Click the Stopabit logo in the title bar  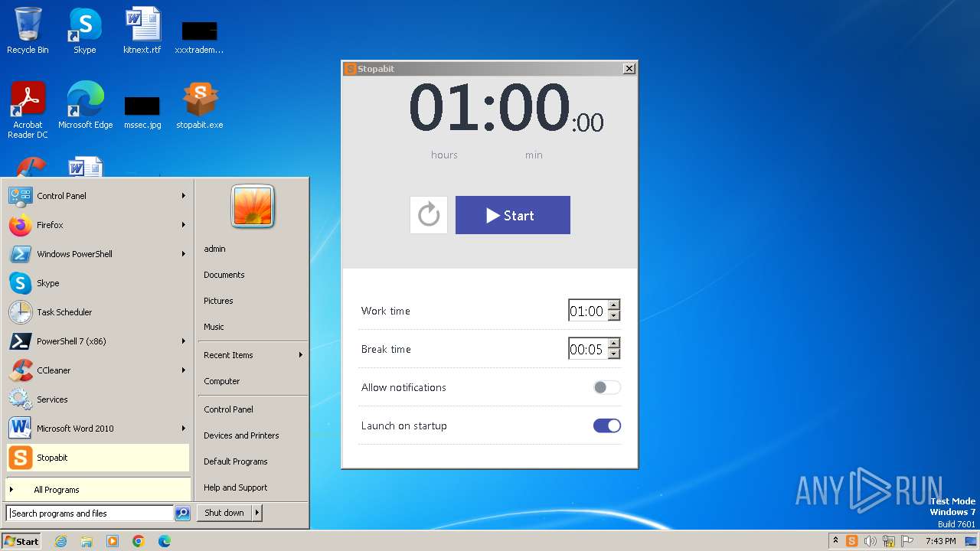[x=350, y=69]
